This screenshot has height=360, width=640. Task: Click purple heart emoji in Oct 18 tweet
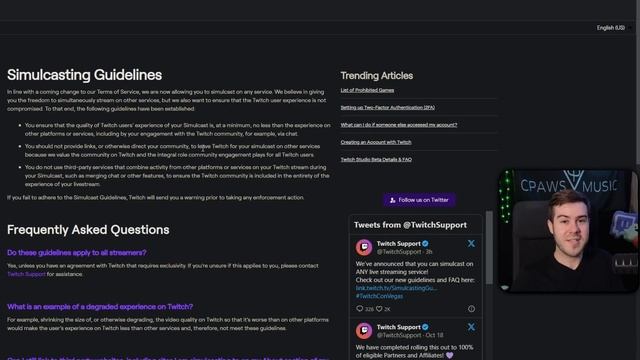click(x=449, y=356)
